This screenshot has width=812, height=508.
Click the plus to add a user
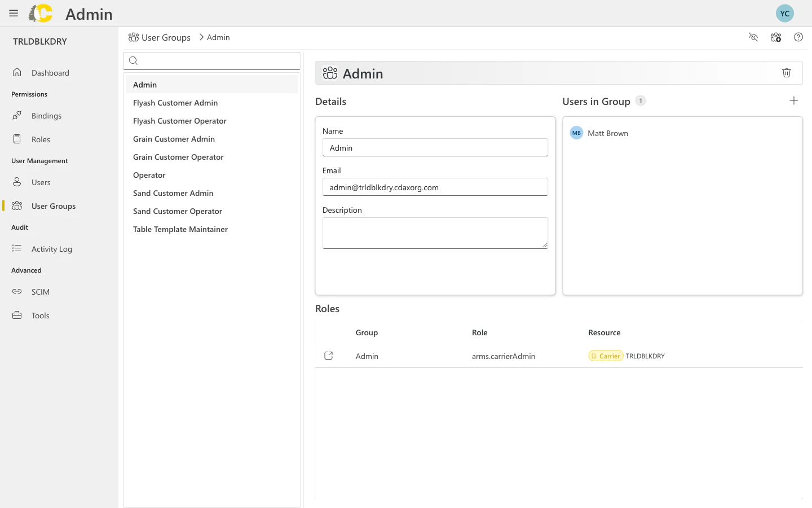click(794, 100)
